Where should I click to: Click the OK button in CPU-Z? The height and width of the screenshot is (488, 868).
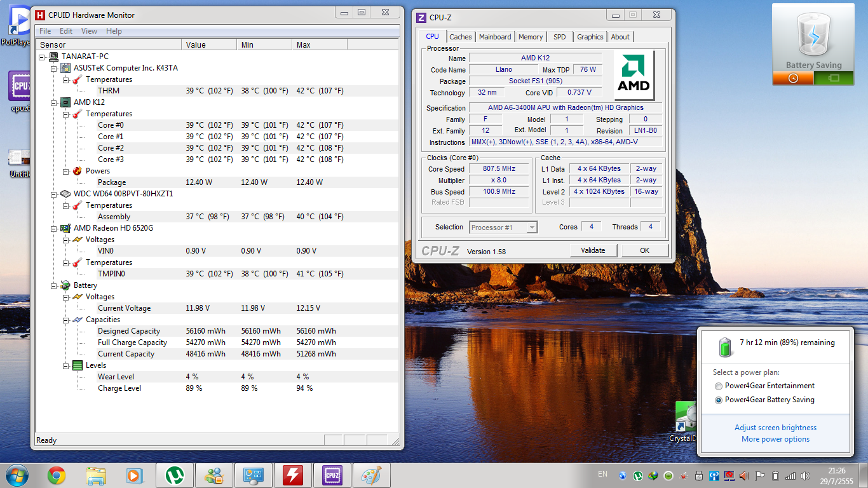(x=644, y=250)
